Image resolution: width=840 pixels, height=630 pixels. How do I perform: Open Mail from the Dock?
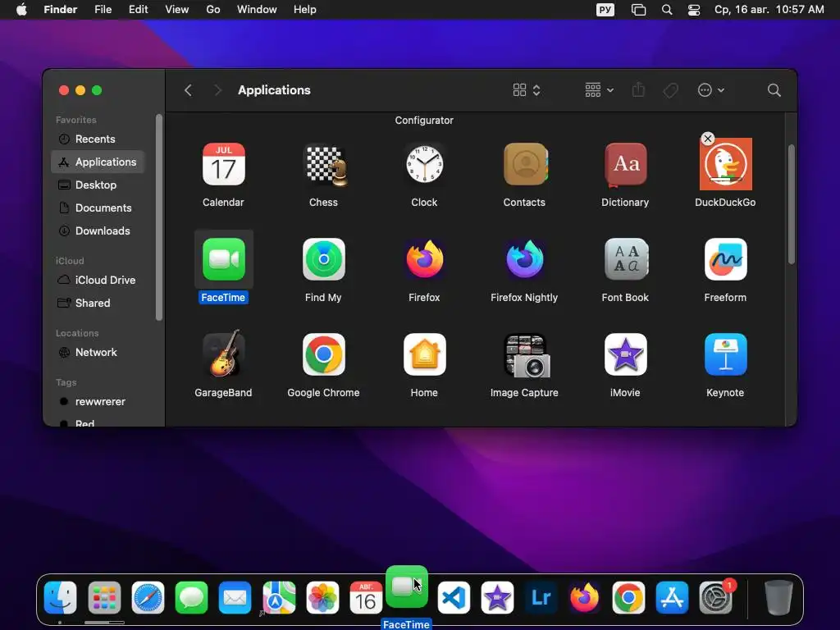coord(235,597)
